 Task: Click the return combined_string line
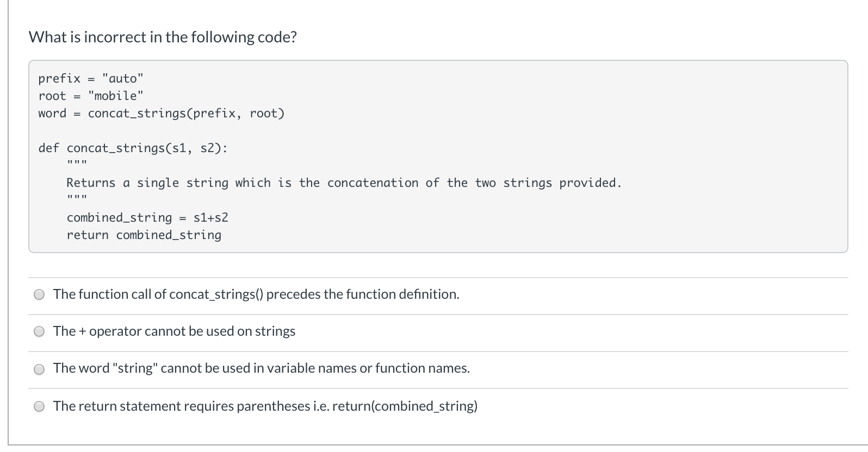tap(144, 235)
